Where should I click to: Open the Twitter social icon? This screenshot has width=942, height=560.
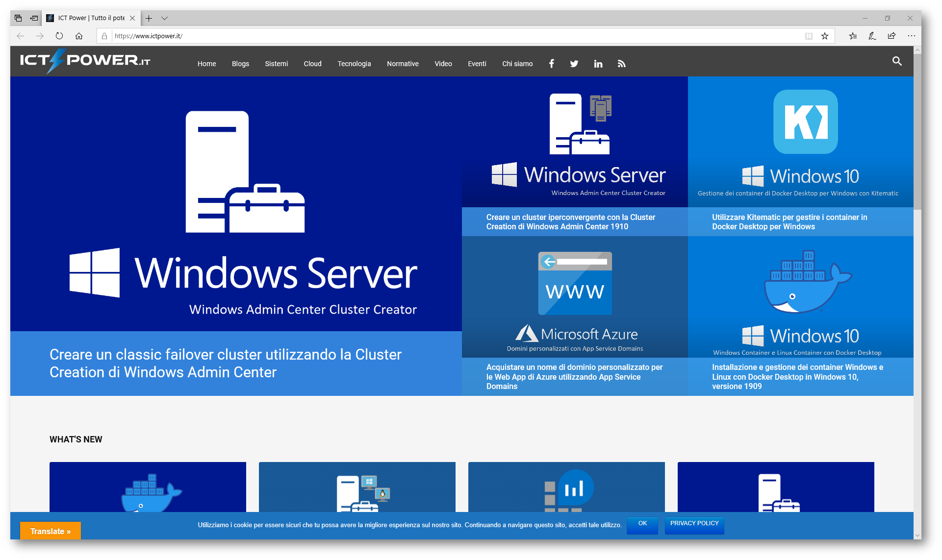click(x=574, y=64)
